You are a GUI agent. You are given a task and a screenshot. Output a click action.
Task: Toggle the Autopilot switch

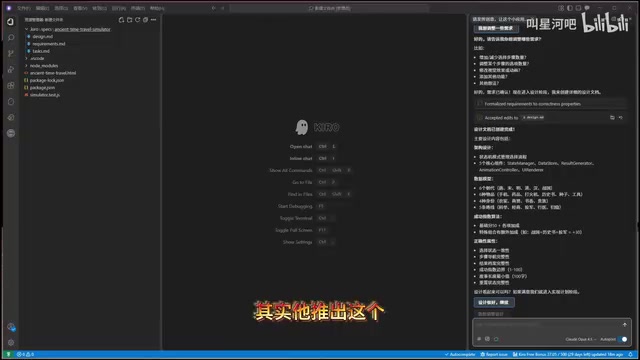coord(622,339)
